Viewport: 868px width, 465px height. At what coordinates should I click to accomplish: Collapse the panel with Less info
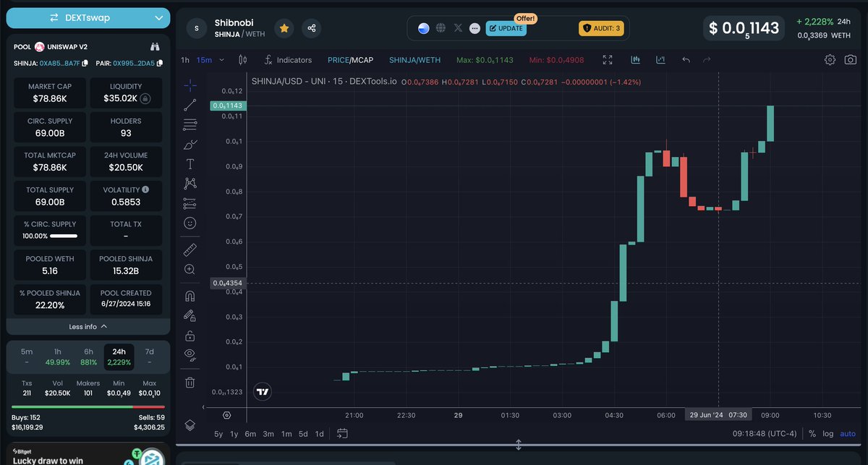[88, 326]
